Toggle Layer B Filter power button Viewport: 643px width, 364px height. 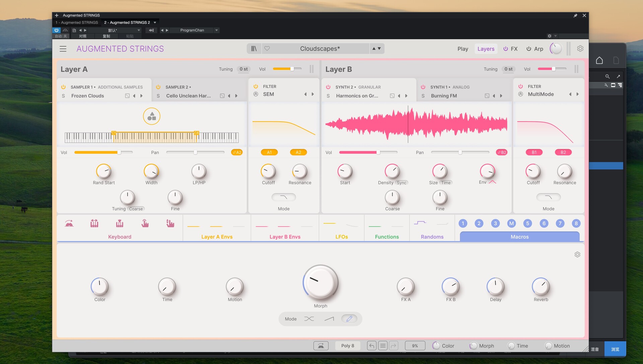coord(520,86)
